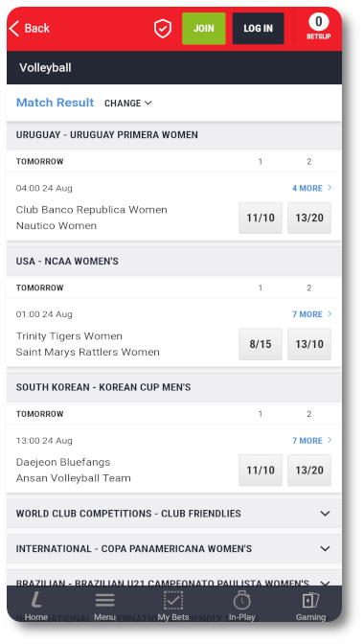The image size is (364, 644).
Task: Open the Betslip counter
Action: point(318,27)
